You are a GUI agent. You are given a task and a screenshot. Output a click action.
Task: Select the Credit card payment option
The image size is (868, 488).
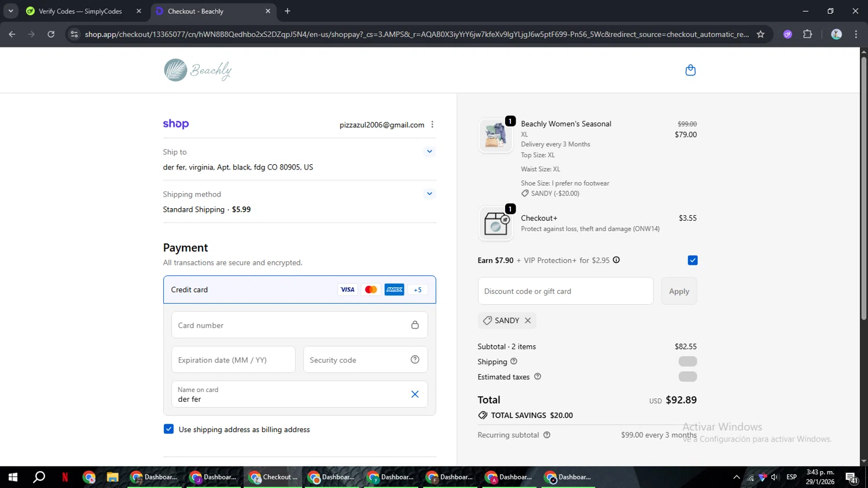299,290
